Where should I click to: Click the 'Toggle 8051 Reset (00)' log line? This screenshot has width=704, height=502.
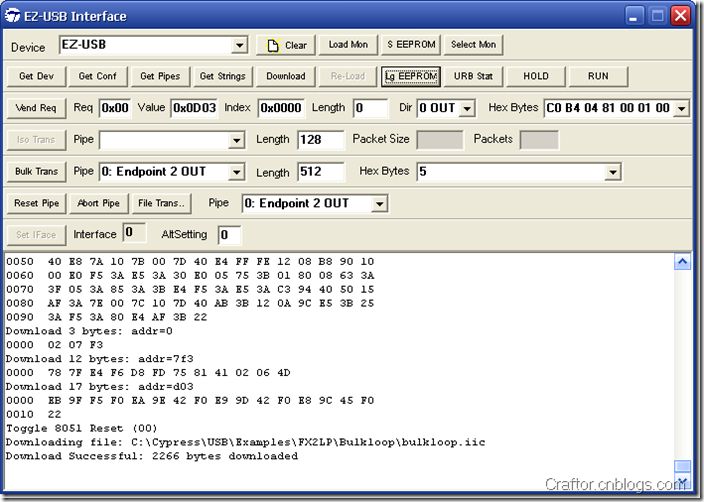coord(81,428)
